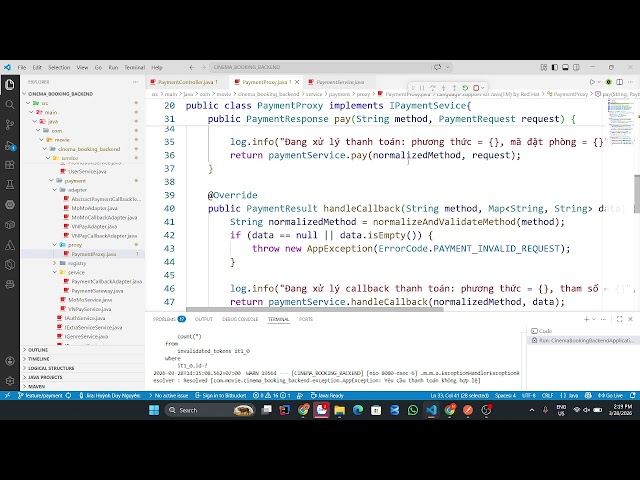This screenshot has height=480, width=640.
Task: Toggle the secondary side bar layout
Action: (576, 67)
